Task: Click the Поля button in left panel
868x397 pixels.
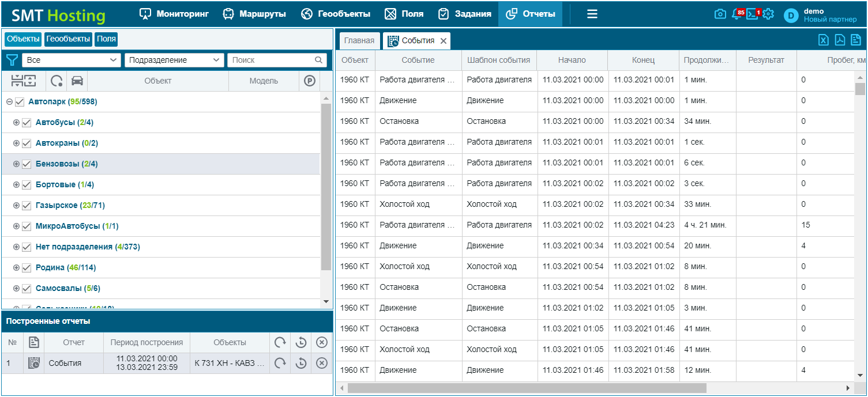Action: (106, 39)
